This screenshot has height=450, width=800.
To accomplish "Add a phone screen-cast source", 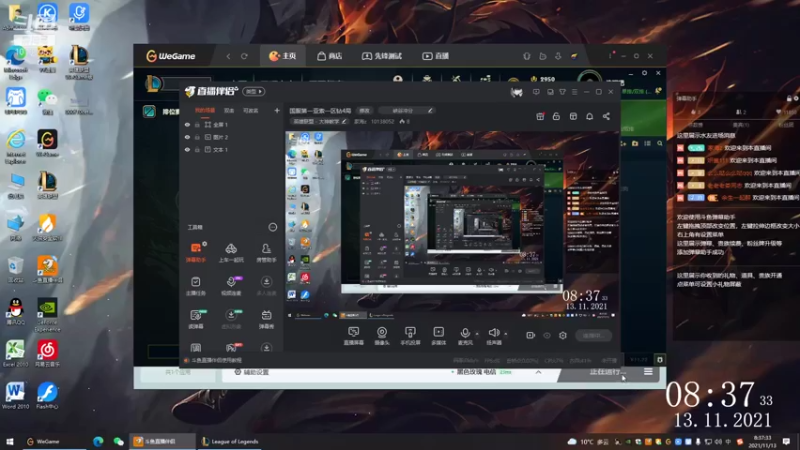I will coord(410,336).
